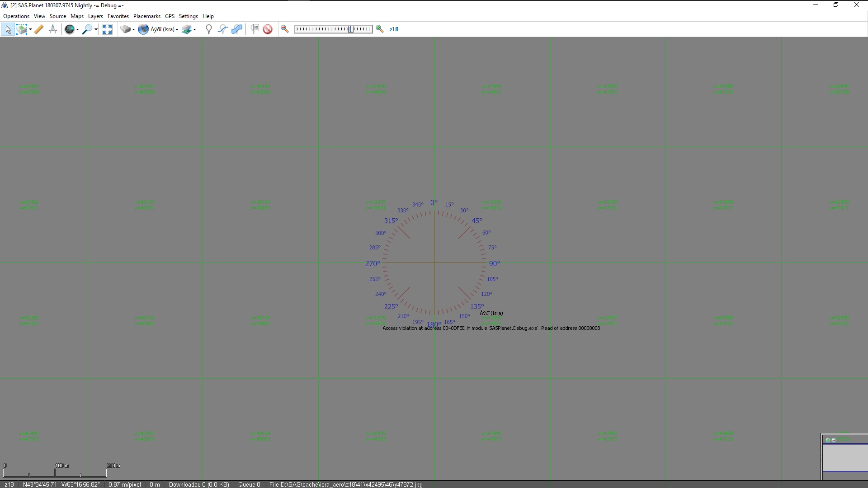Image resolution: width=868 pixels, height=488 pixels.
Task: Click the zoom in magnifier icon
Action: (x=380, y=29)
